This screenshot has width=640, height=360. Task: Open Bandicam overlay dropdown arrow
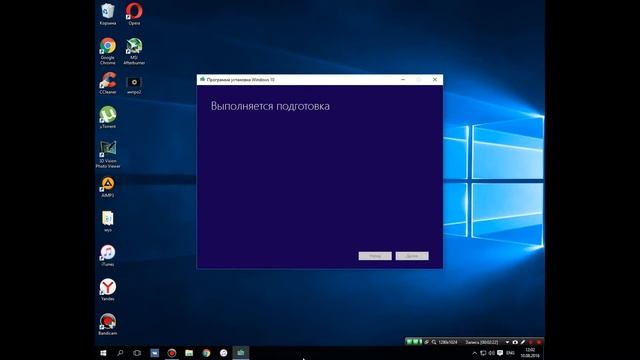click(x=507, y=342)
